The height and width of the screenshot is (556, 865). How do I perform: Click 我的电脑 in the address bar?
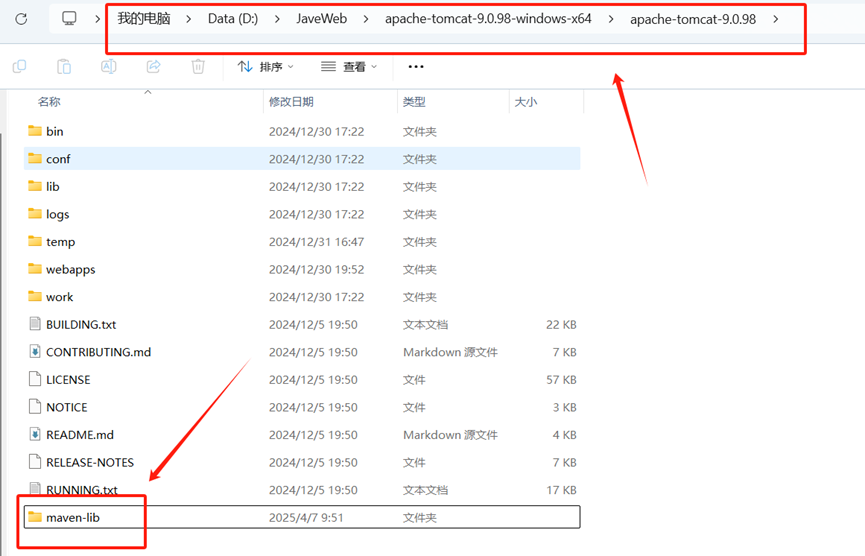point(144,19)
